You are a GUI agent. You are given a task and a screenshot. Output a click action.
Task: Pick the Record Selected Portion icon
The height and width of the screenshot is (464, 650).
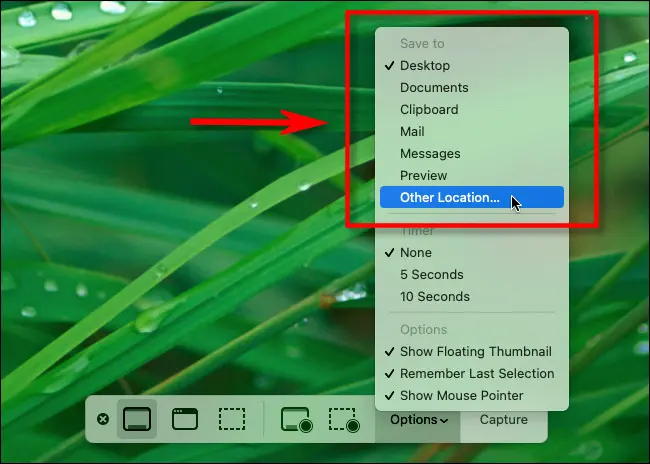344,419
